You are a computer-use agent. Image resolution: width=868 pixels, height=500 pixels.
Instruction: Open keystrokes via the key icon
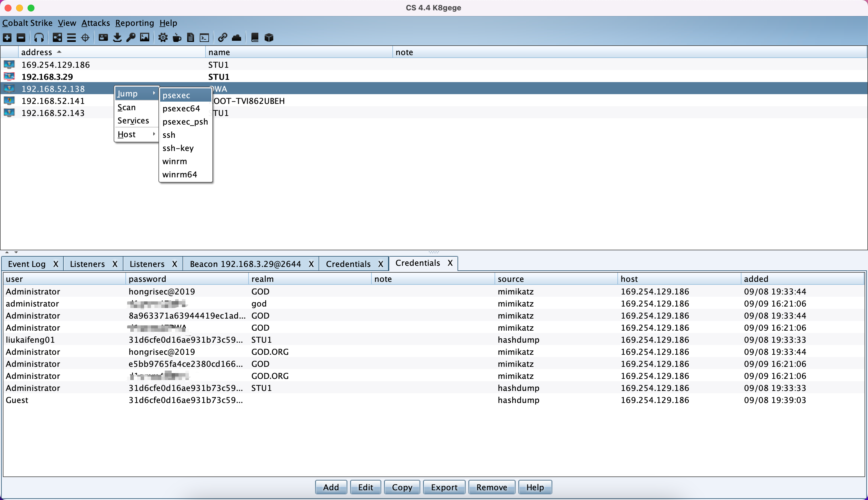[131, 37]
